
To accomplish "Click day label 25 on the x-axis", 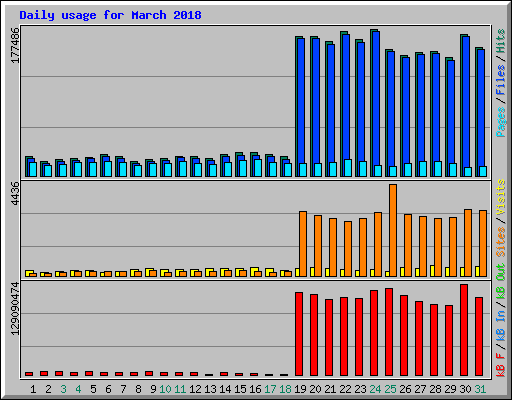I will [390, 389].
